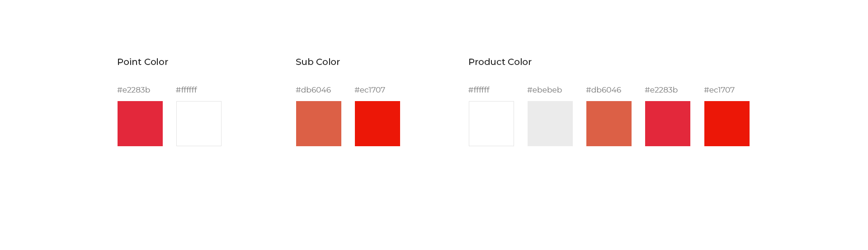Image resolution: width=868 pixels, height=250 pixels.
Task: Choose the ec1707 swatch in Product Color
Action: [x=727, y=124]
